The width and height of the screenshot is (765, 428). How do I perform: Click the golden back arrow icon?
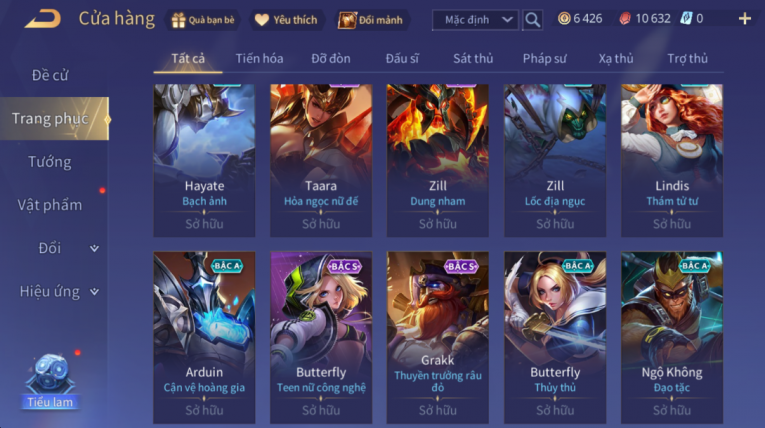pyautogui.click(x=43, y=19)
